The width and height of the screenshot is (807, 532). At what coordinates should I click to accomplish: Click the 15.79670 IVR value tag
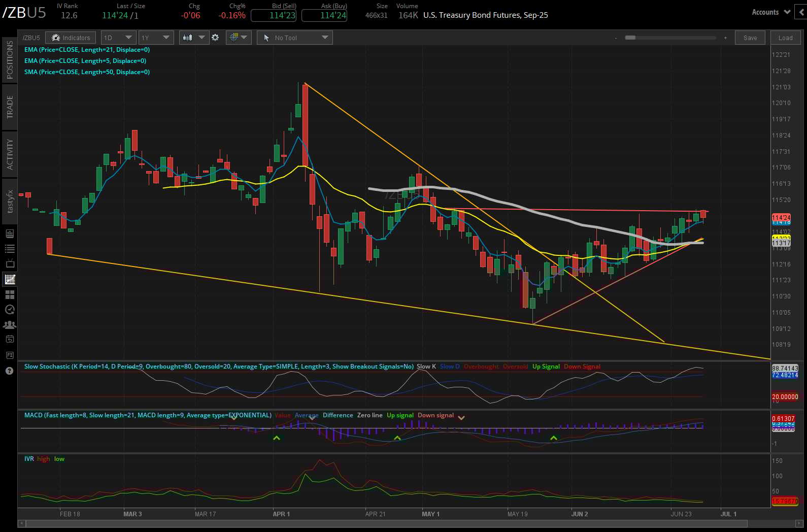coord(785,501)
